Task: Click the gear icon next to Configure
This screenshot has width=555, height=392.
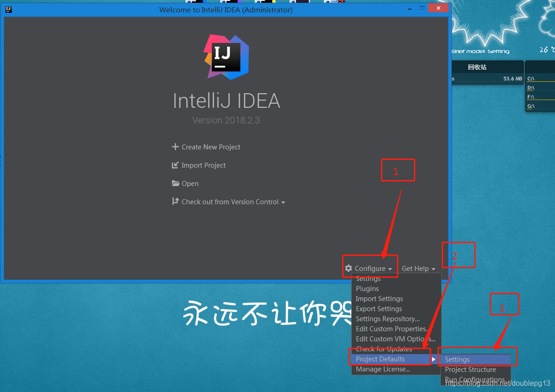Action: [349, 269]
